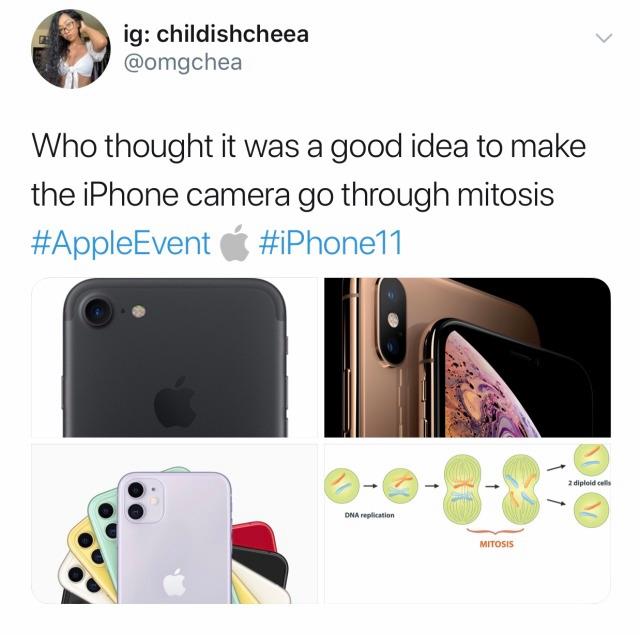Open the gold iPhone XS photo
The image size is (640, 635).
468,357
